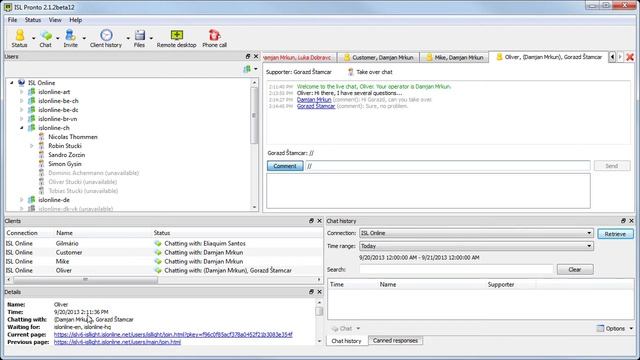The height and width of the screenshot is (360, 640).
Task: Expand the islonline-be-dc group
Action: coord(22,110)
